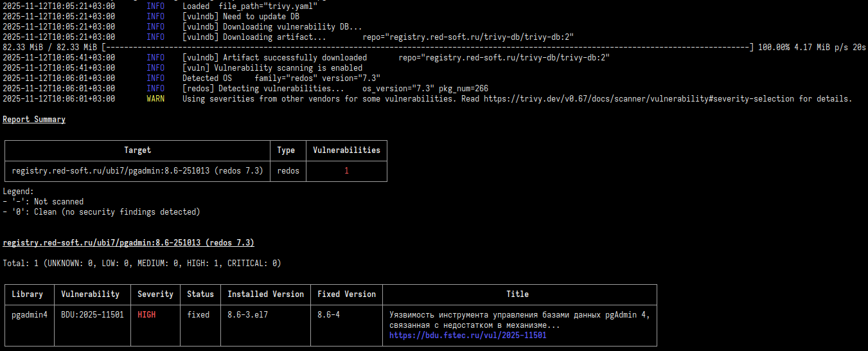Select the redos cell in Type column
The image size is (868, 351).
(288, 171)
